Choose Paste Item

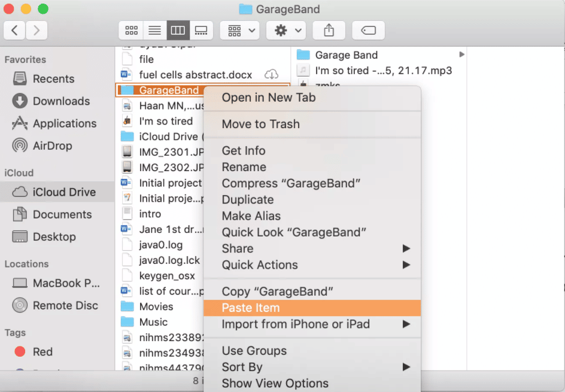click(312, 308)
